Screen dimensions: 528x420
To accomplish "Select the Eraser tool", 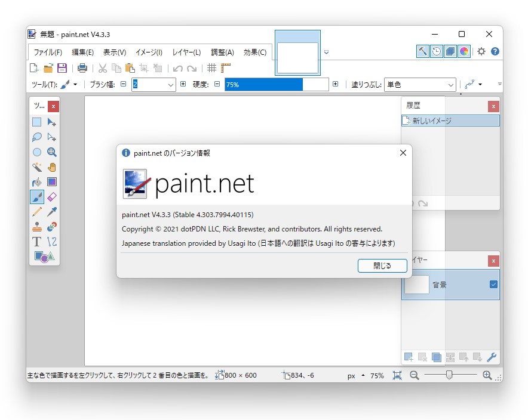I will pos(52,196).
